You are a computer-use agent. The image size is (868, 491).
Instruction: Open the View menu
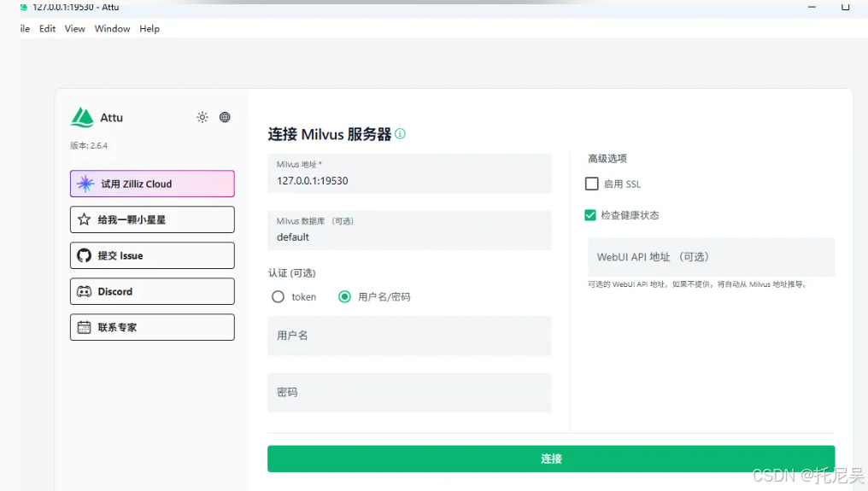click(74, 29)
